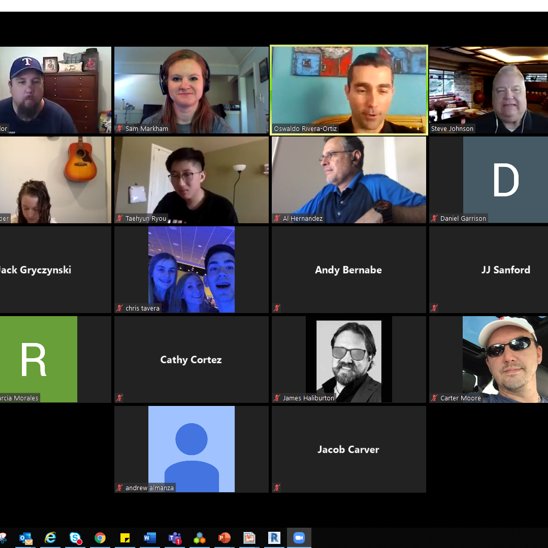This screenshot has width=548, height=548.
Task: Open PowerPoint from the taskbar
Action: point(224,538)
